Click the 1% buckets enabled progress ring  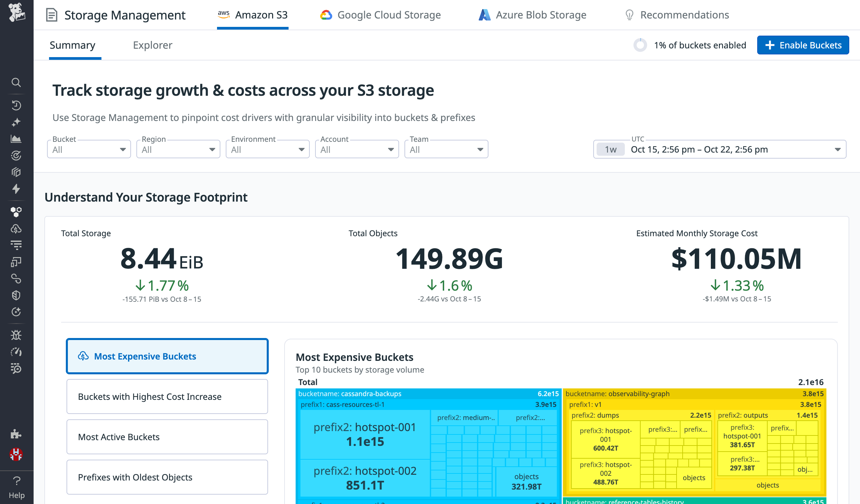641,45
